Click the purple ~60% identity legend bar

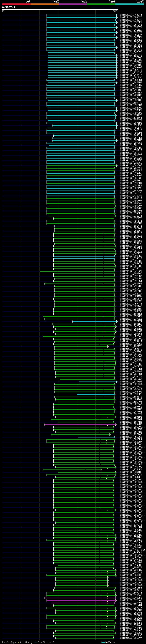[x=73, y=4]
